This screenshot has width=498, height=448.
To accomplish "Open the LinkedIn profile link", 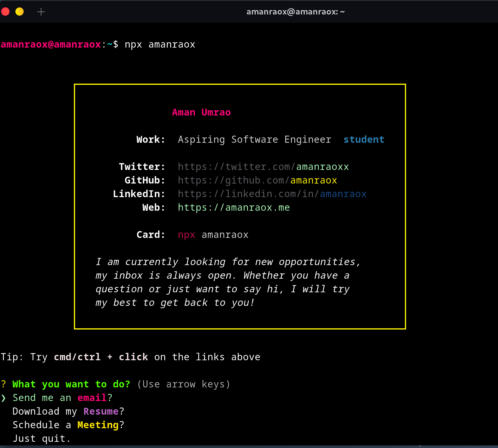I will tap(272, 194).
